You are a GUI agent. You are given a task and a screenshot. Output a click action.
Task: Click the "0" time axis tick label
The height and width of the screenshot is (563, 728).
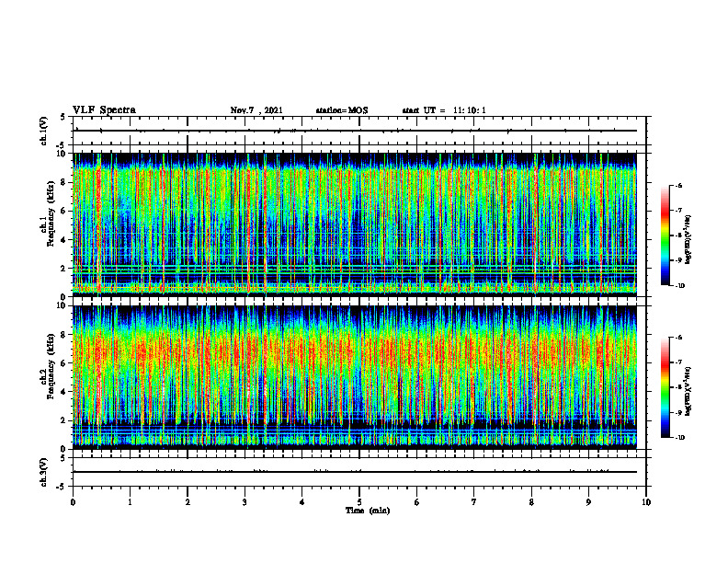click(73, 502)
